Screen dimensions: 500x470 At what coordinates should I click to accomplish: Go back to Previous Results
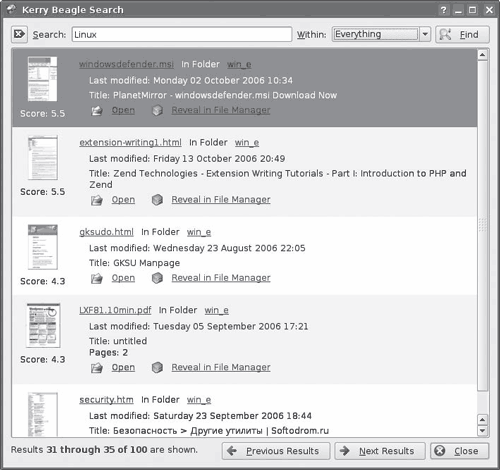pyautogui.click(x=276, y=451)
